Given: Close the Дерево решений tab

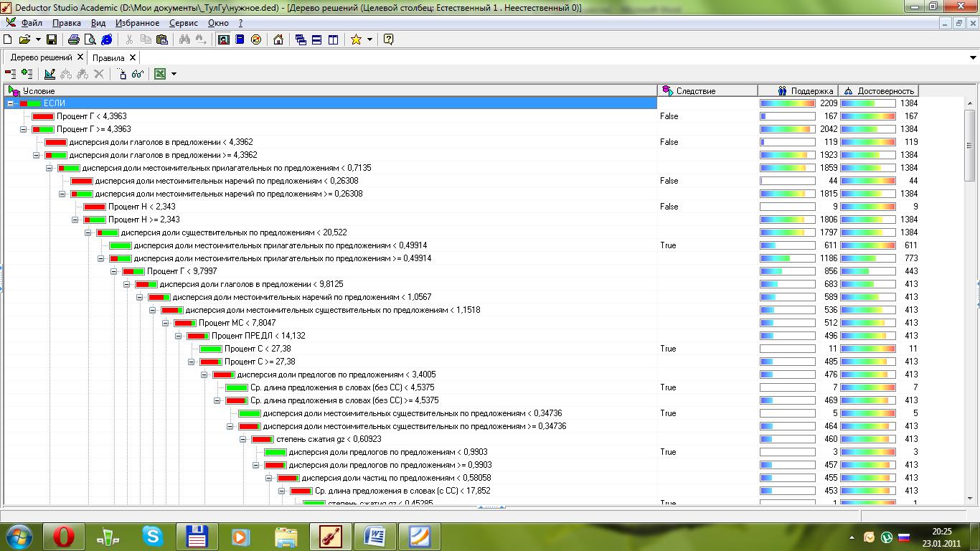Looking at the screenshot, I should point(80,57).
